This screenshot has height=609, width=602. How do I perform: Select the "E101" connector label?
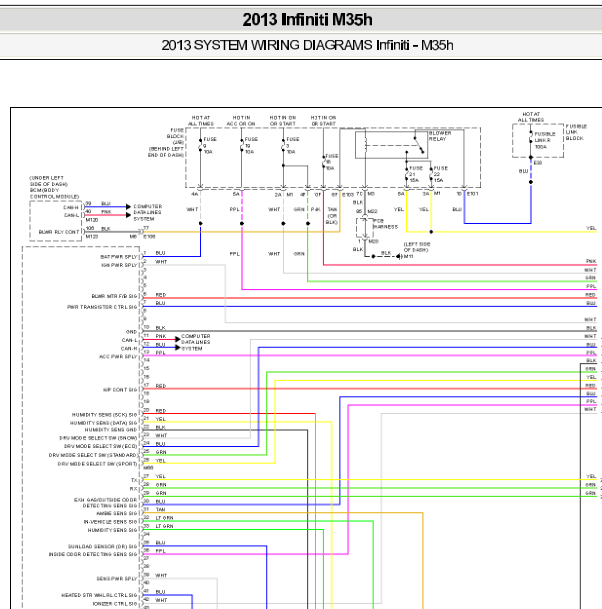coord(472,193)
